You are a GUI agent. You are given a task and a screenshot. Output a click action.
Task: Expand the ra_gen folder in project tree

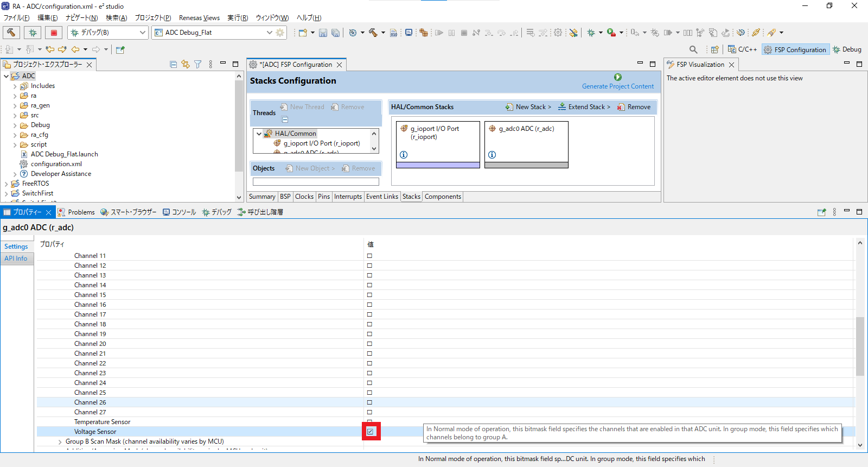15,105
